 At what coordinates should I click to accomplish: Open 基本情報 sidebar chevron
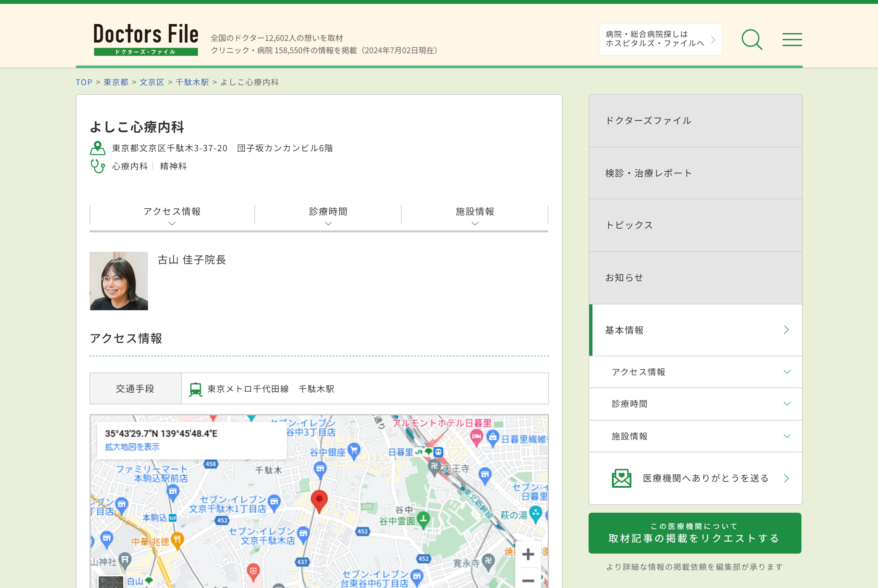tap(787, 330)
